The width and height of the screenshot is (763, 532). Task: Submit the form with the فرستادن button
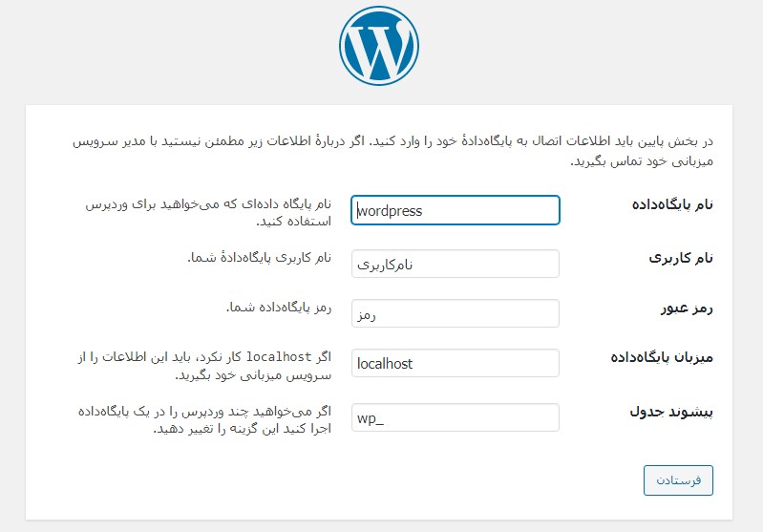[678, 480]
